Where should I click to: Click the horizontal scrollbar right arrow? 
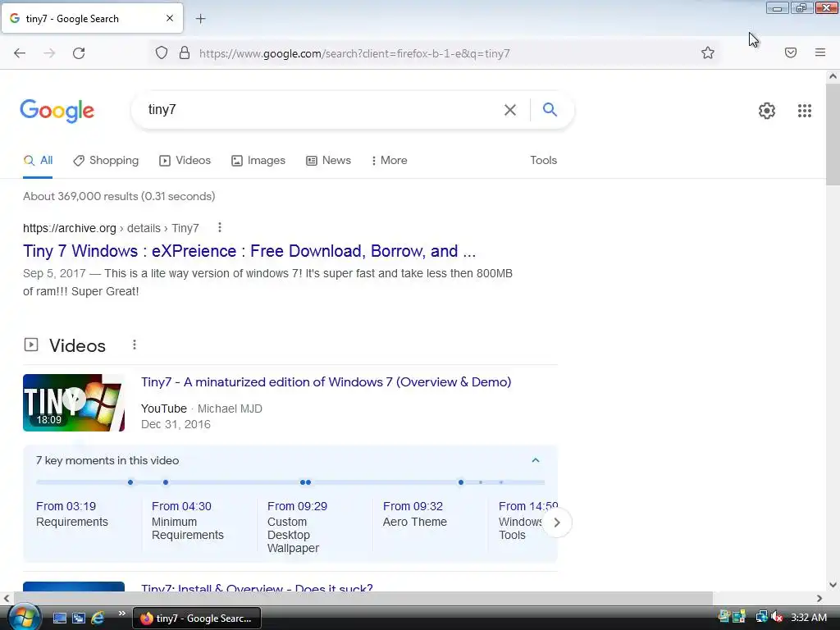coord(819,598)
